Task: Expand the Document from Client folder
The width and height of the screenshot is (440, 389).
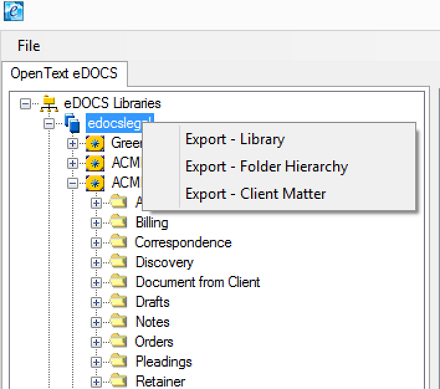Action: 96,282
